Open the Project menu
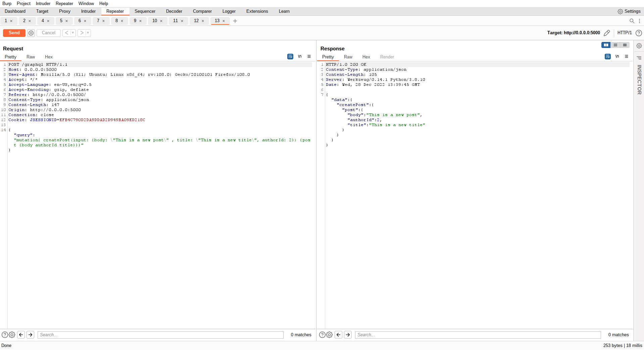644x350 pixels. click(23, 3)
